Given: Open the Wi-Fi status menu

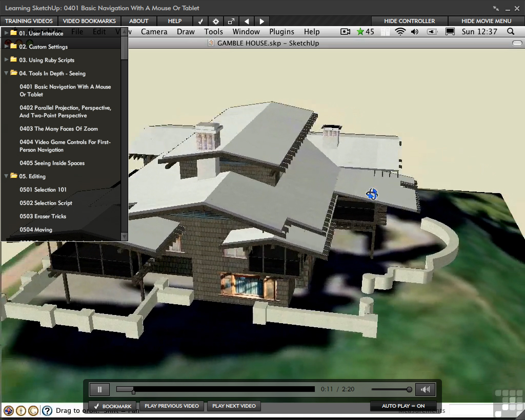Looking at the screenshot, I should click(400, 32).
